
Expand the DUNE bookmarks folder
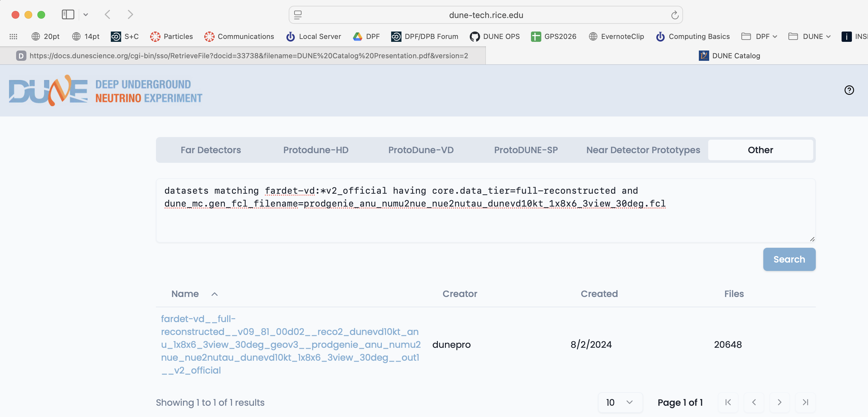(x=809, y=36)
